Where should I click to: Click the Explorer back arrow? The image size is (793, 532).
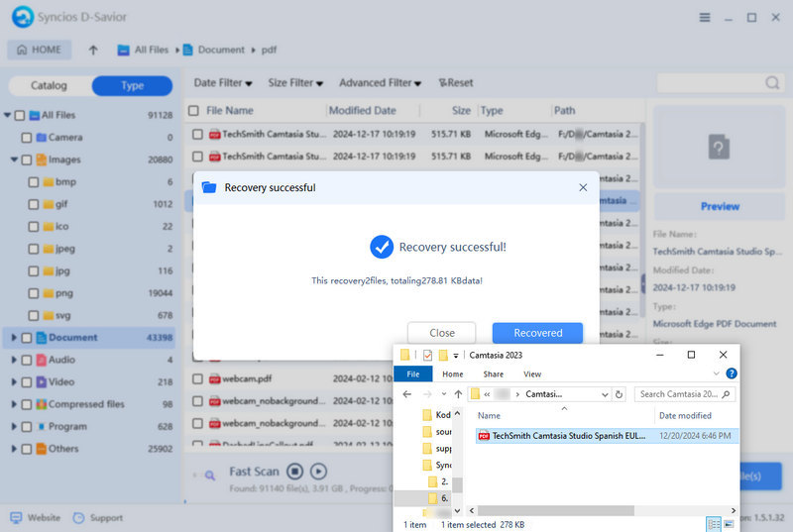point(406,394)
